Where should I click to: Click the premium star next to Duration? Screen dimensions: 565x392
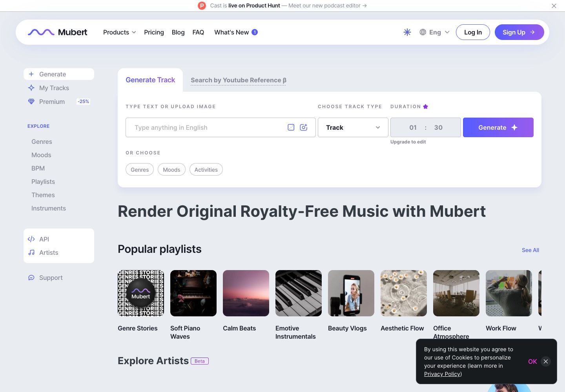click(x=425, y=107)
